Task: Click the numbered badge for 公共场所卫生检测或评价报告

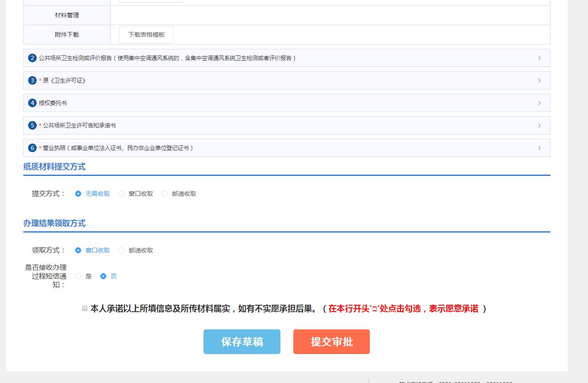Action: point(32,57)
